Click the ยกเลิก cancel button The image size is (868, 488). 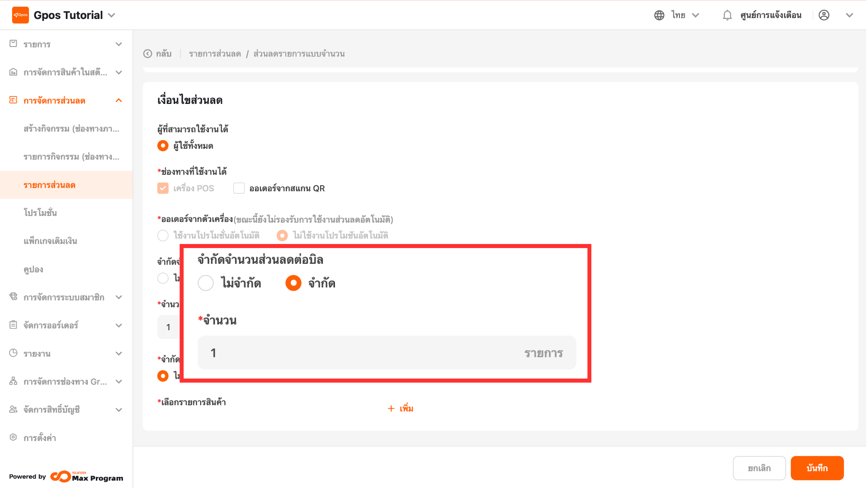coord(759,468)
